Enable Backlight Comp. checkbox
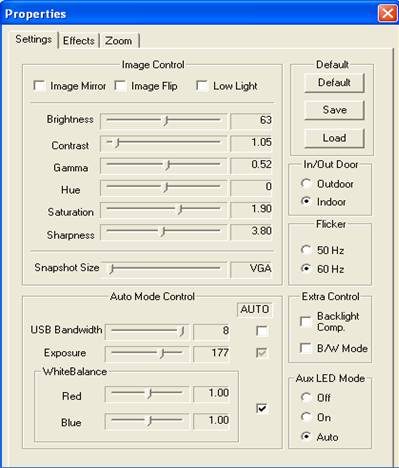Screen dimensions: 399x468 [x=305, y=322]
